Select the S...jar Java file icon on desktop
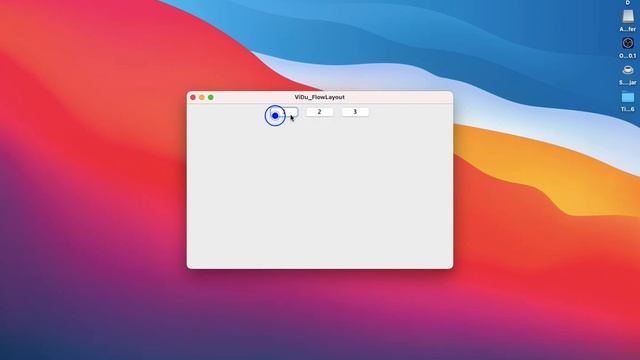This screenshot has width=640, height=360. coord(628,70)
